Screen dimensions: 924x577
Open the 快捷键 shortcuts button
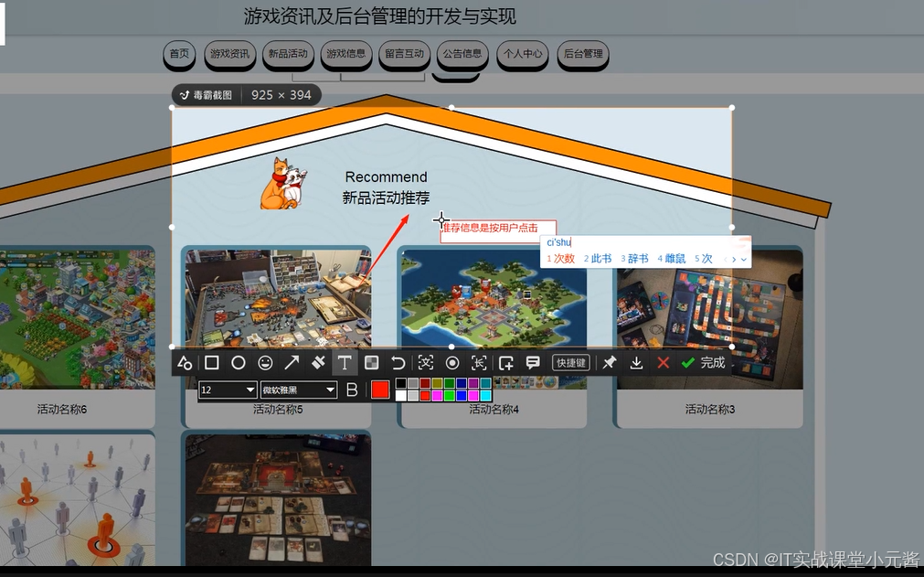point(571,363)
